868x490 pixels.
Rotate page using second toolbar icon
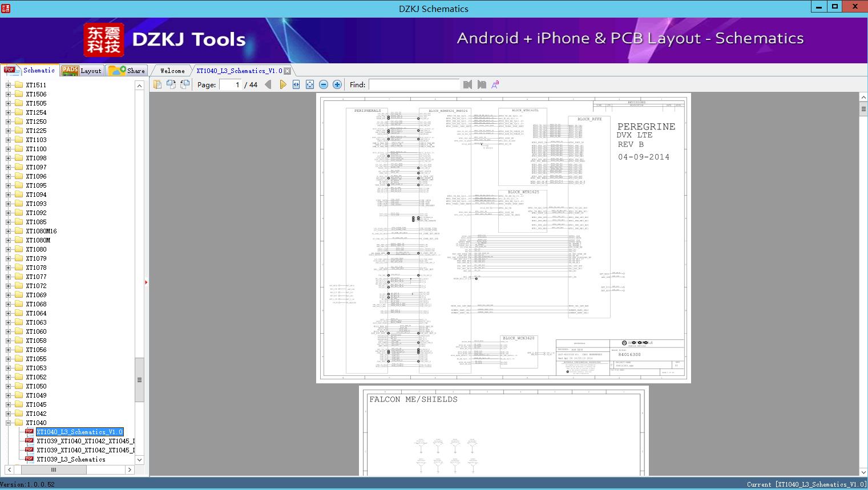point(171,84)
